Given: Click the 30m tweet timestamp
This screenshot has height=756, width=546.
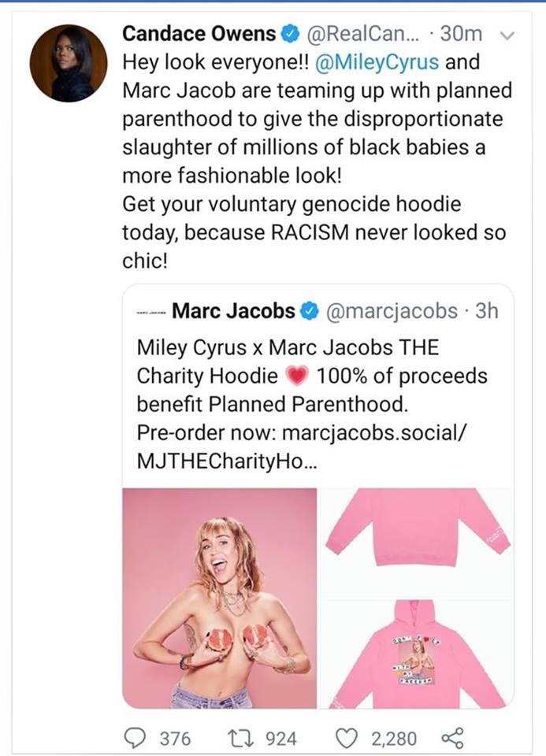Looking at the screenshot, I should pos(456,35).
